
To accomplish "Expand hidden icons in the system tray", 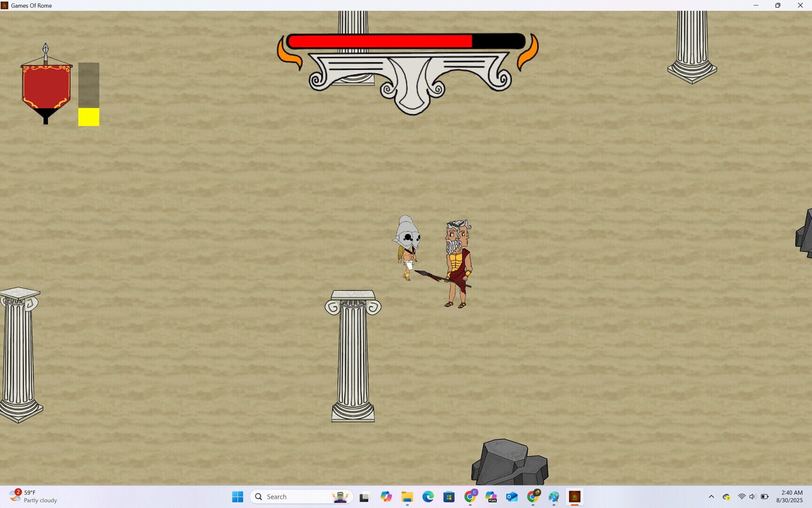I will tap(711, 496).
